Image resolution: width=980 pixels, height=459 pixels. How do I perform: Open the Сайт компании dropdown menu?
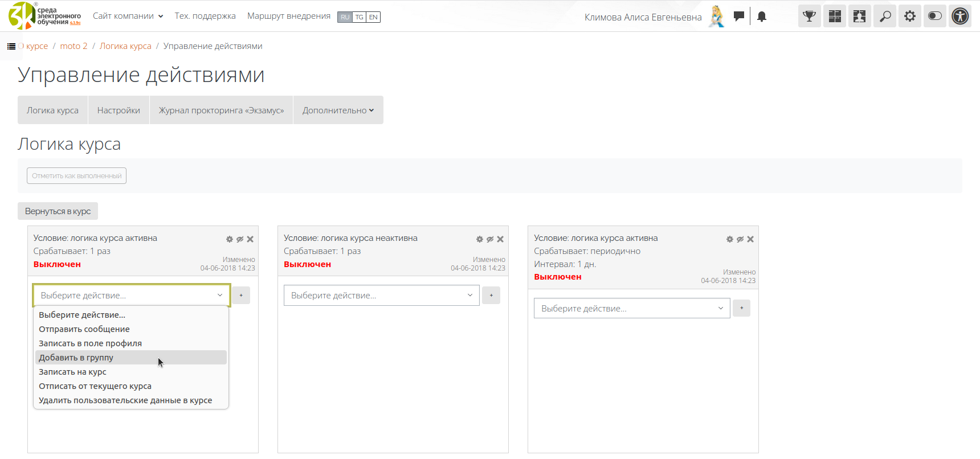click(128, 16)
